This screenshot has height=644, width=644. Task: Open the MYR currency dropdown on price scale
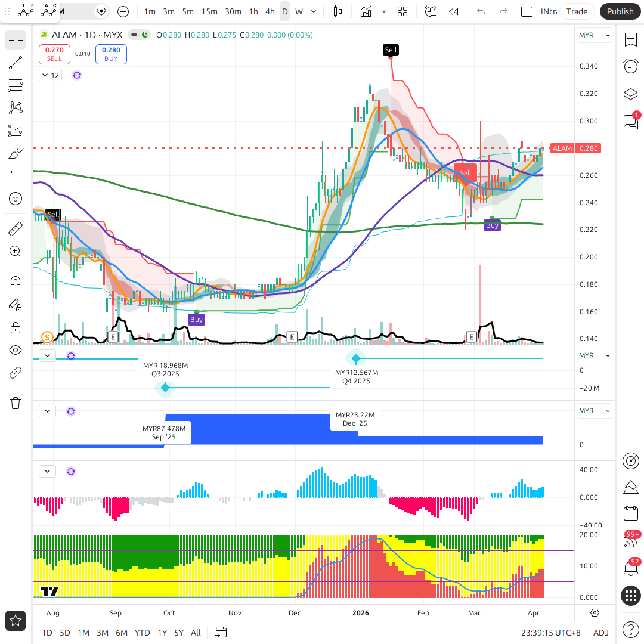point(595,36)
